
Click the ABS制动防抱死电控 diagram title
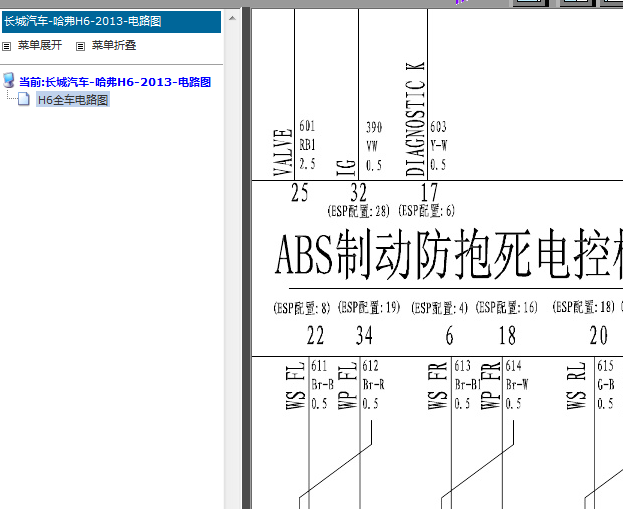449,254
